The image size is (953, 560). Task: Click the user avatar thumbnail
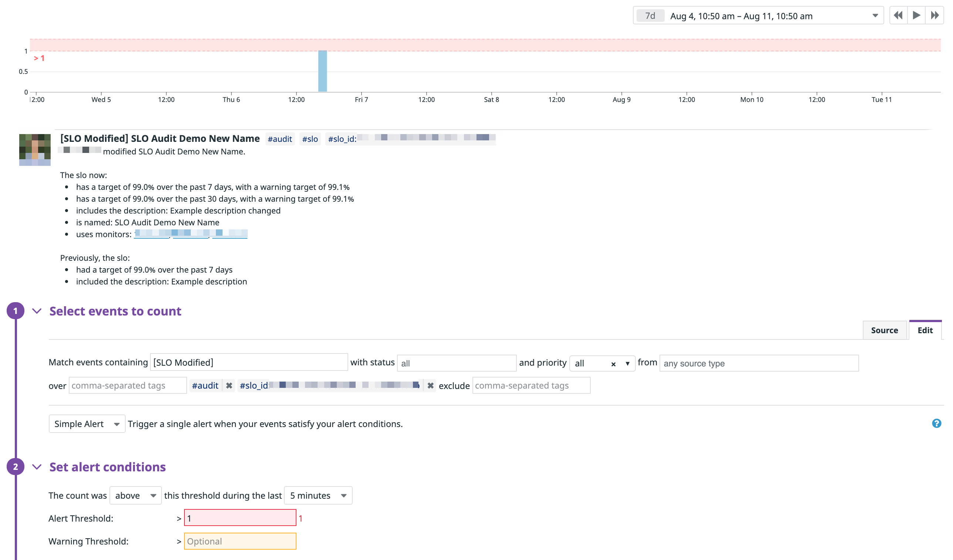35,150
